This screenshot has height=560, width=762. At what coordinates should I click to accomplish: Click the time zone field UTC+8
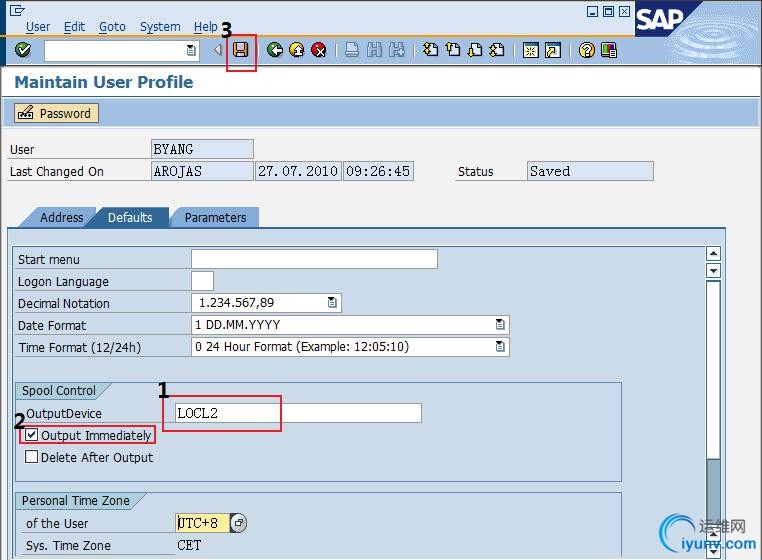point(202,523)
